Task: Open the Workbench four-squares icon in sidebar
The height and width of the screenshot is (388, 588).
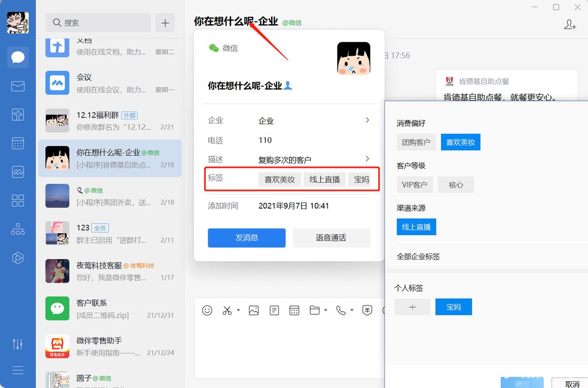Action: click(x=18, y=200)
